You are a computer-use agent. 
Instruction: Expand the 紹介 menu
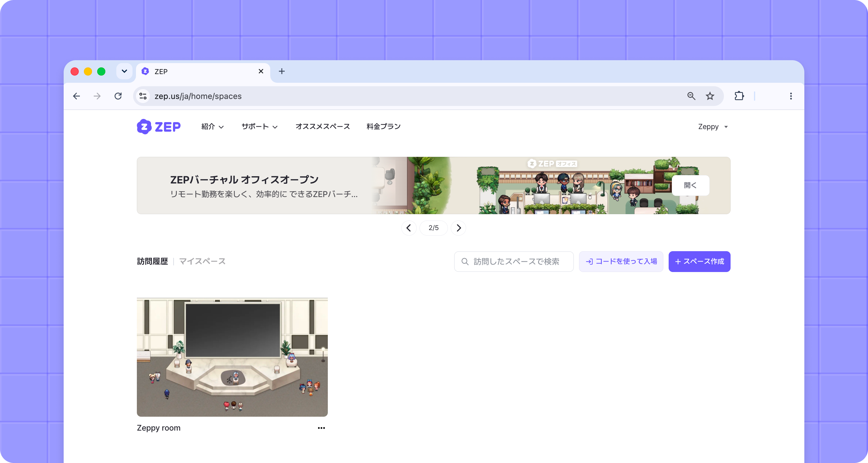pyautogui.click(x=212, y=127)
